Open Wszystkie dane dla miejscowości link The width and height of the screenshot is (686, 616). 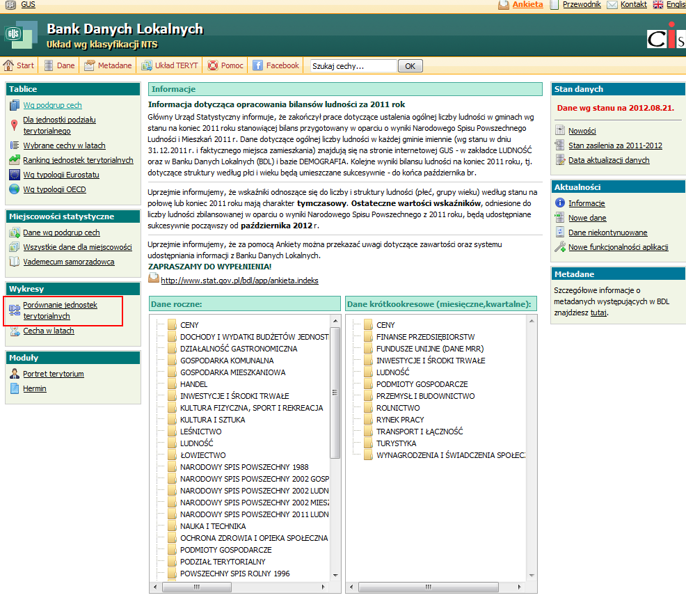tap(77, 247)
